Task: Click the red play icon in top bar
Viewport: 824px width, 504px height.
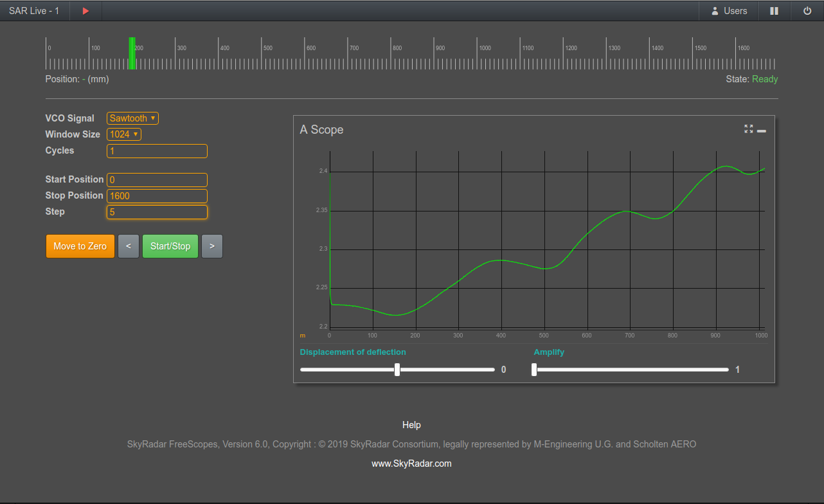Action: (x=85, y=11)
